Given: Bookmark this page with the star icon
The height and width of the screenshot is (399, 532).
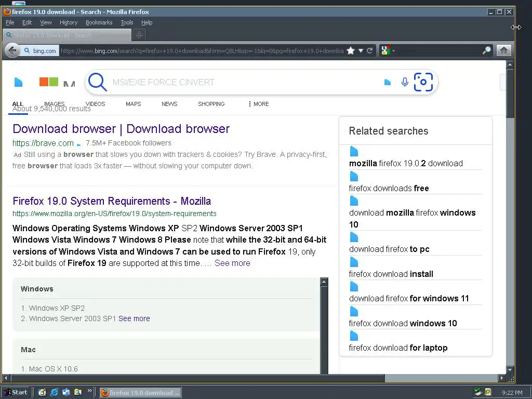Looking at the screenshot, I should pyautogui.click(x=351, y=51).
